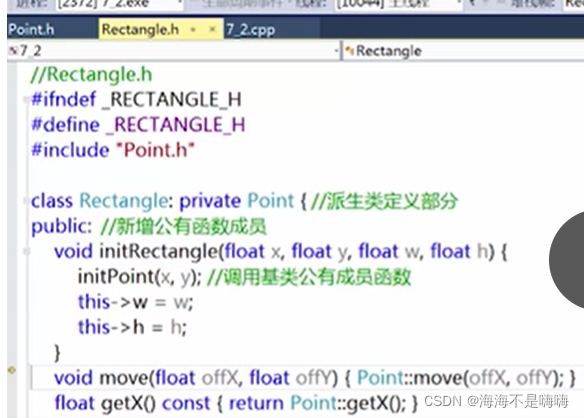Viewport: 584px width, 418px height.
Task: Click the initRectangle function name
Action: [158, 251]
